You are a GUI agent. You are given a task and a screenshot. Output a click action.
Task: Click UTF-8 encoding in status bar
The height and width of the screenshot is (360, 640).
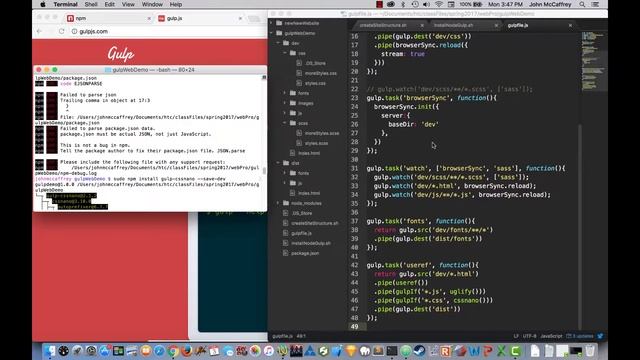click(x=529, y=336)
